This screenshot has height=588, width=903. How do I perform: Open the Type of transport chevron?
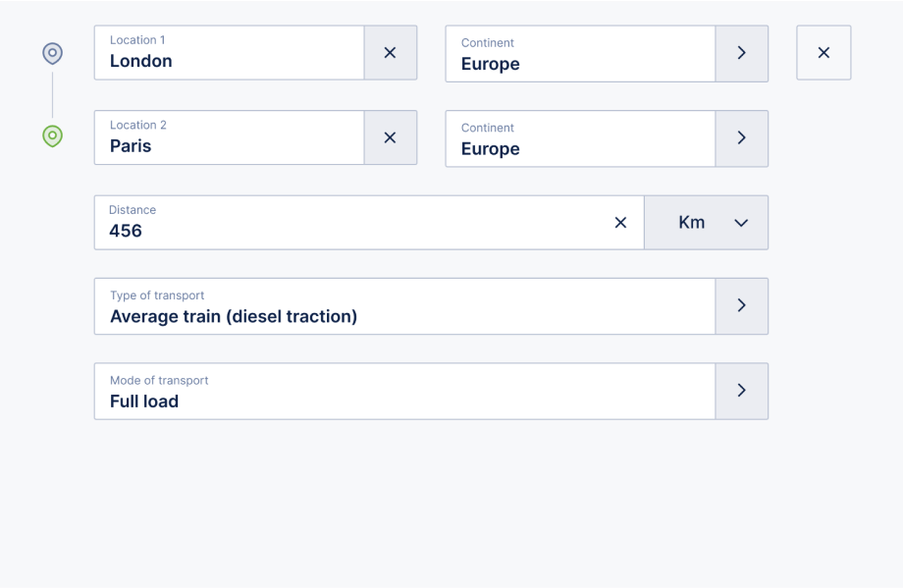742,306
